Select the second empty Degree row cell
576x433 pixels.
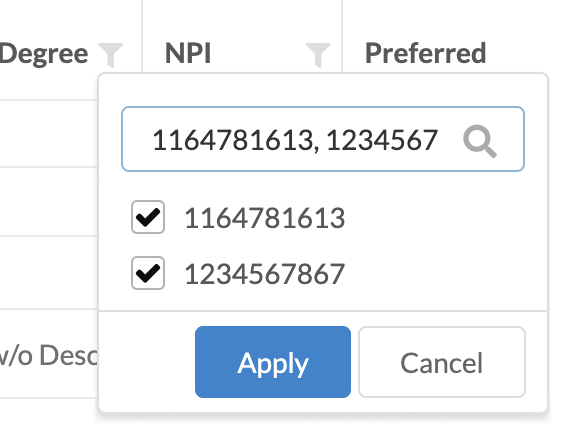pos(49,202)
